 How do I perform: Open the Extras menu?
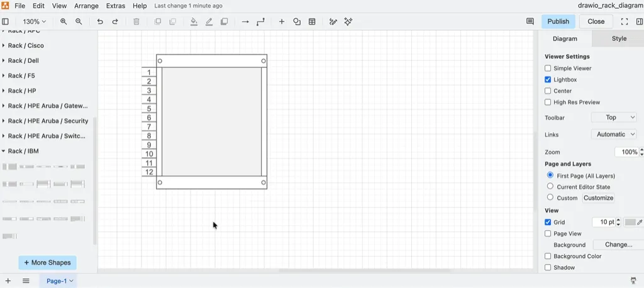point(116,6)
